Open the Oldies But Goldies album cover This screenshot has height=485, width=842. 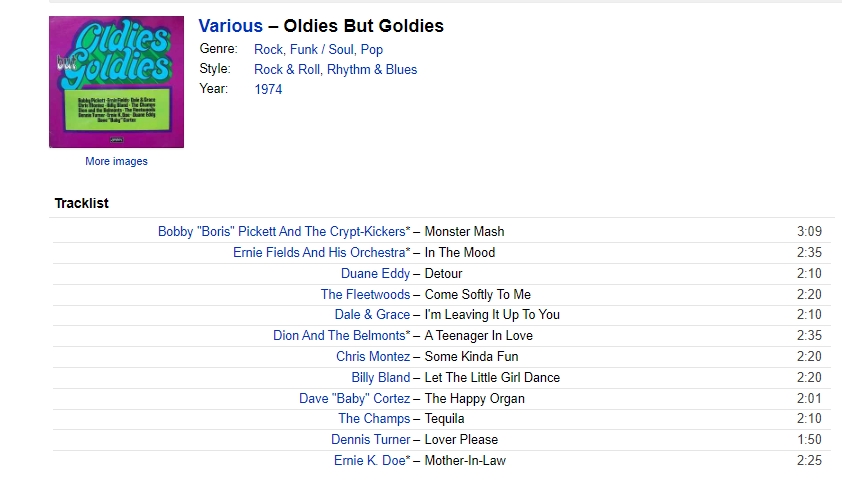click(x=117, y=82)
